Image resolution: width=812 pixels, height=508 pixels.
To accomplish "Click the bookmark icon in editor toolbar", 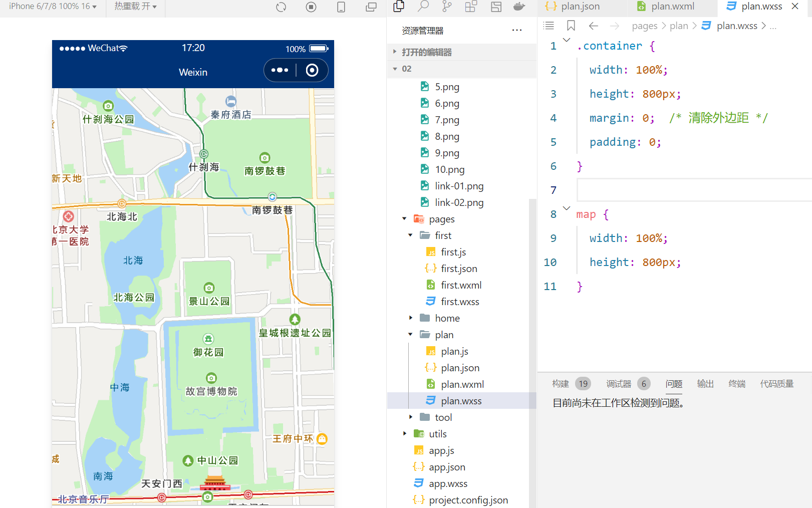I will 571,26.
